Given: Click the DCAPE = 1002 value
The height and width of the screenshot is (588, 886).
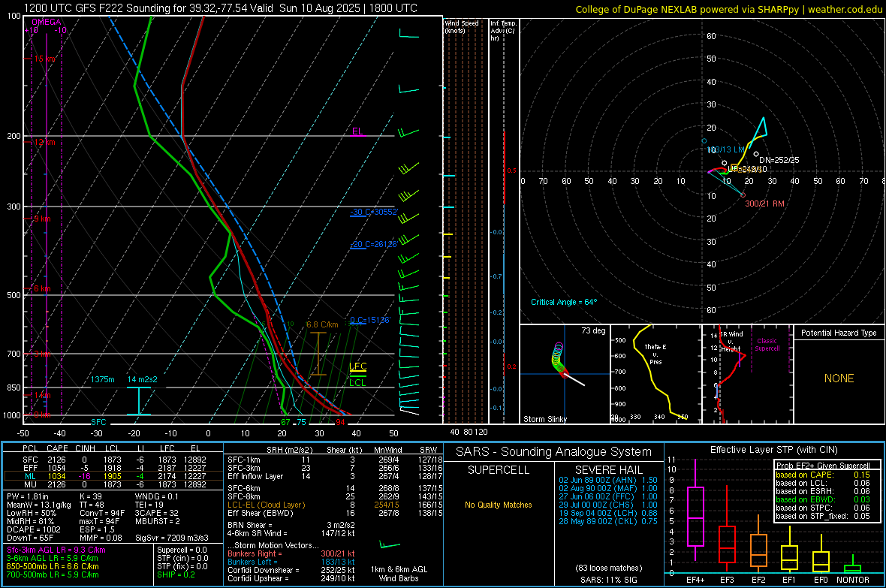Looking at the screenshot, I should (x=34, y=529).
